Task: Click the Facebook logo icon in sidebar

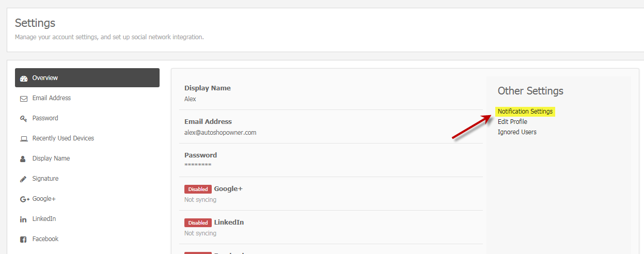Action: pyautogui.click(x=23, y=240)
